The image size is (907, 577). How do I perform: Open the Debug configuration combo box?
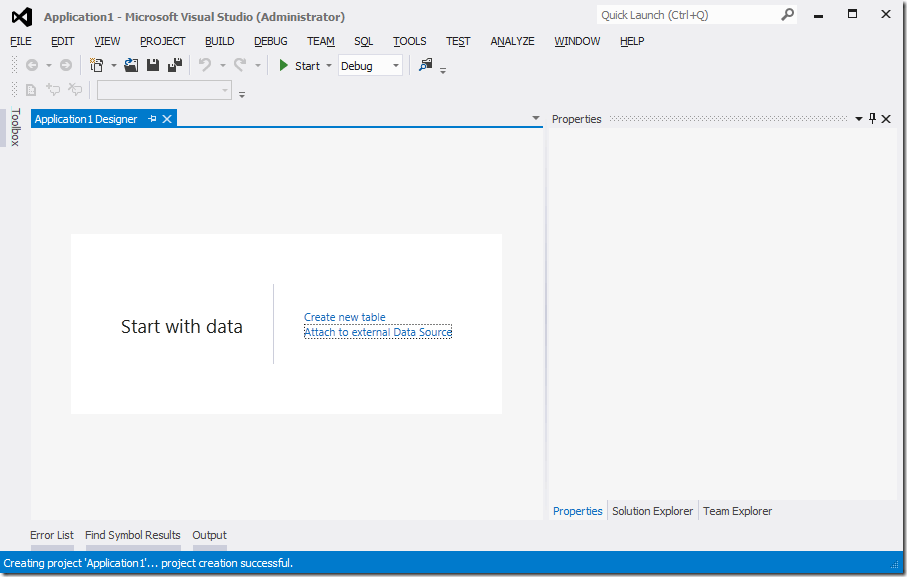[x=370, y=65]
